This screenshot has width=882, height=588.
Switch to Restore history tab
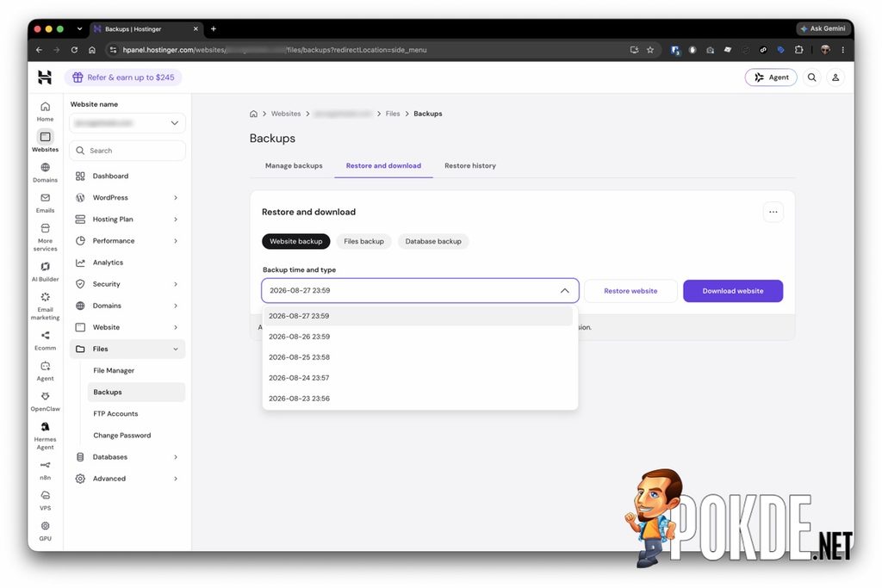pyautogui.click(x=470, y=166)
